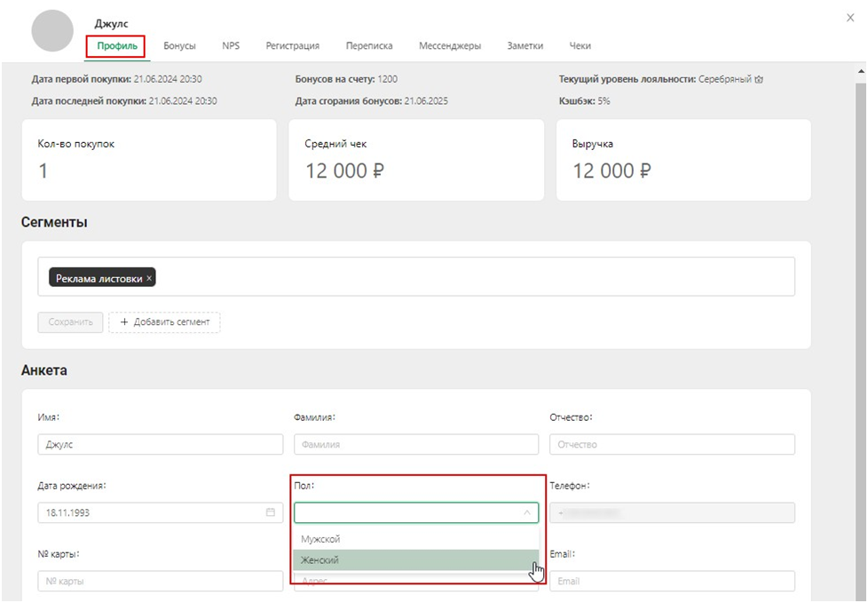Click Дата первой покупки text

117,79
